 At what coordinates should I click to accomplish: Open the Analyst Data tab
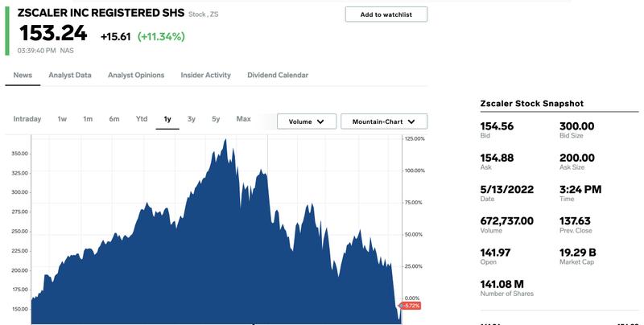pyautogui.click(x=70, y=75)
